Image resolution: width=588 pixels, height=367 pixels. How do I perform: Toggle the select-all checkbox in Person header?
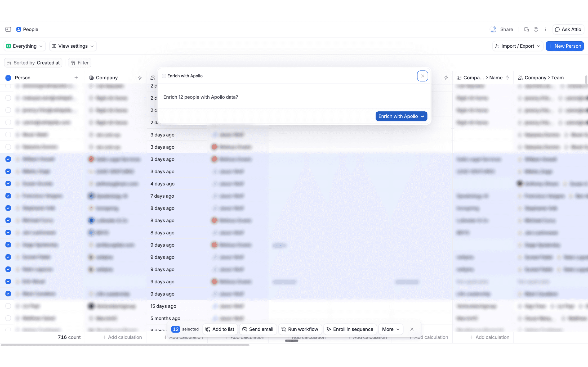click(8, 78)
